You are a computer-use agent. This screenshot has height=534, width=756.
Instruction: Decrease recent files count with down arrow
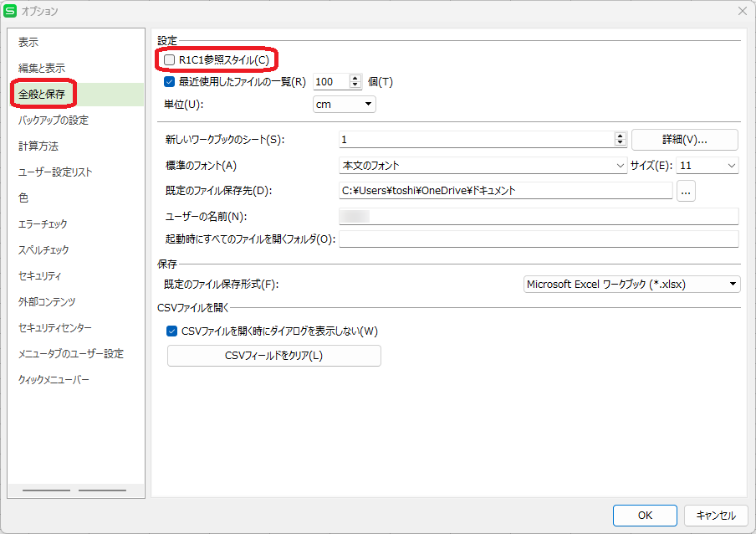coord(355,85)
